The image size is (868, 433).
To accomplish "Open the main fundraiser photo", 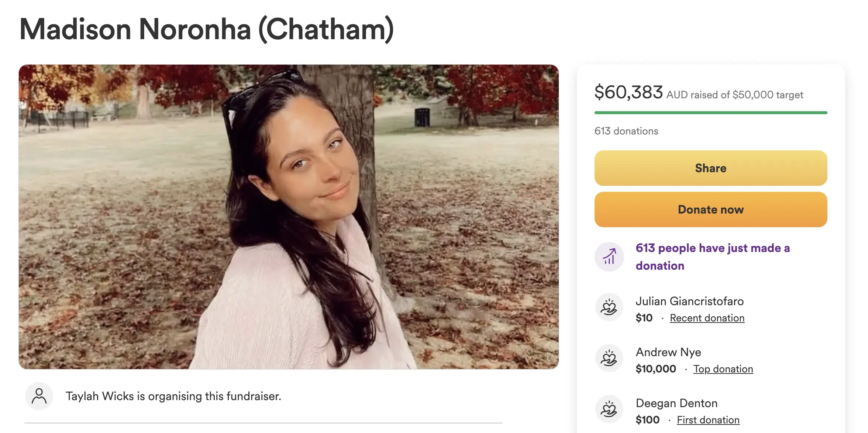I will pyautogui.click(x=289, y=217).
